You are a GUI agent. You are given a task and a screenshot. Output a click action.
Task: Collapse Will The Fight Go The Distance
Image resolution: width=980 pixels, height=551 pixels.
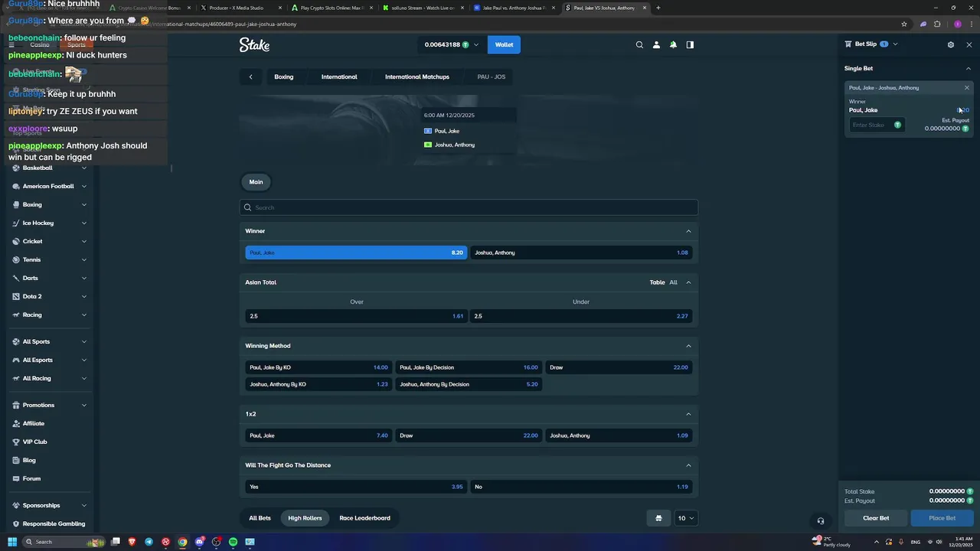688,465
